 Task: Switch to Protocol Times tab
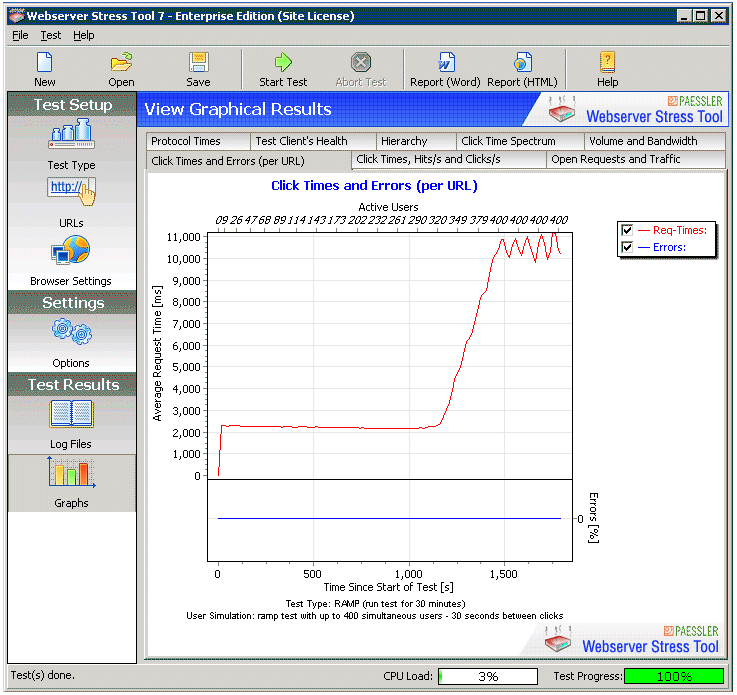[x=198, y=141]
